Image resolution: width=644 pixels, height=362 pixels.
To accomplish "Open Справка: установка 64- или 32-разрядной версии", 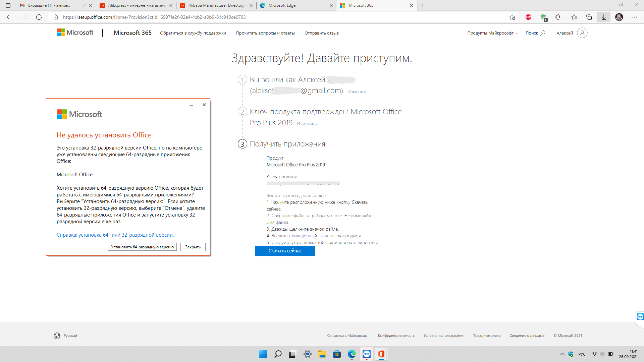I will coord(115,235).
